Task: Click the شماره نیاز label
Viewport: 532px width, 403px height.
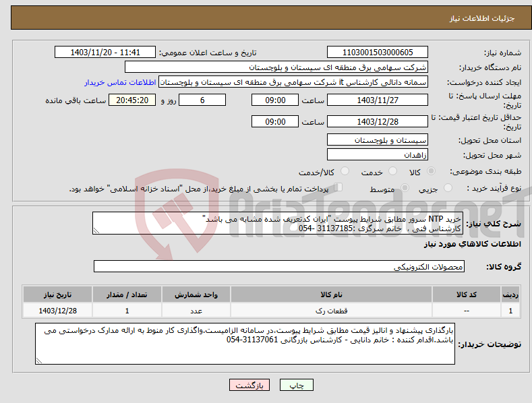Action: 502,53
